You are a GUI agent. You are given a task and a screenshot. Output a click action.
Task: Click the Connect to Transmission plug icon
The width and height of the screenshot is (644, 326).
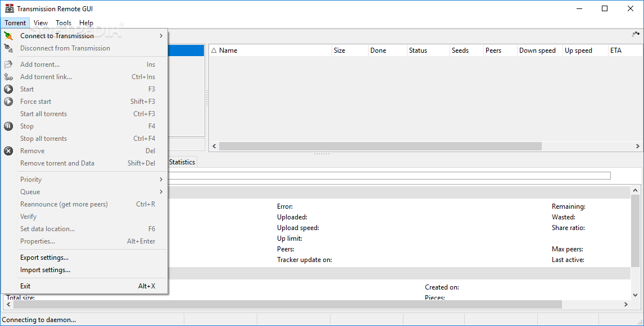tap(10, 35)
